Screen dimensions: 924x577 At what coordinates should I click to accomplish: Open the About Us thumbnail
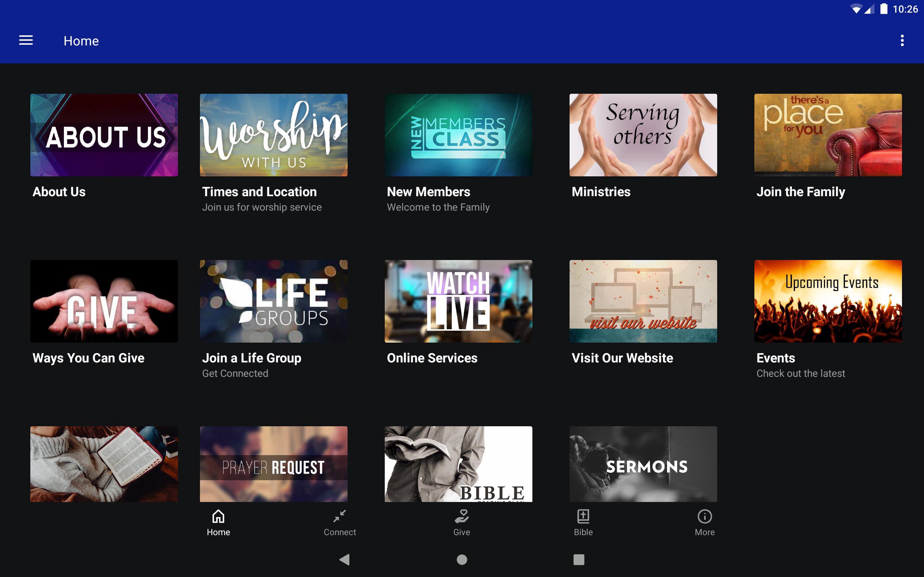[104, 135]
